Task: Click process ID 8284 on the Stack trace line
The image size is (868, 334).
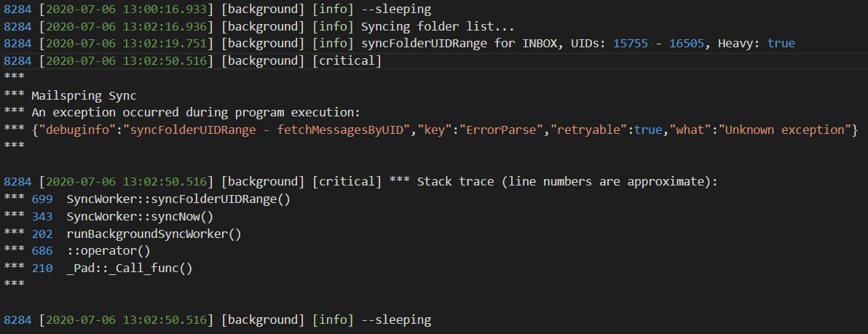Action: coord(17,181)
